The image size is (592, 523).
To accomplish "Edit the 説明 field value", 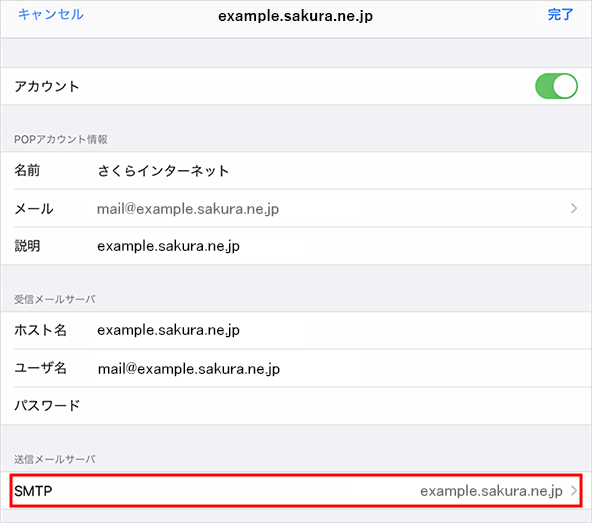I will (x=168, y=246).
